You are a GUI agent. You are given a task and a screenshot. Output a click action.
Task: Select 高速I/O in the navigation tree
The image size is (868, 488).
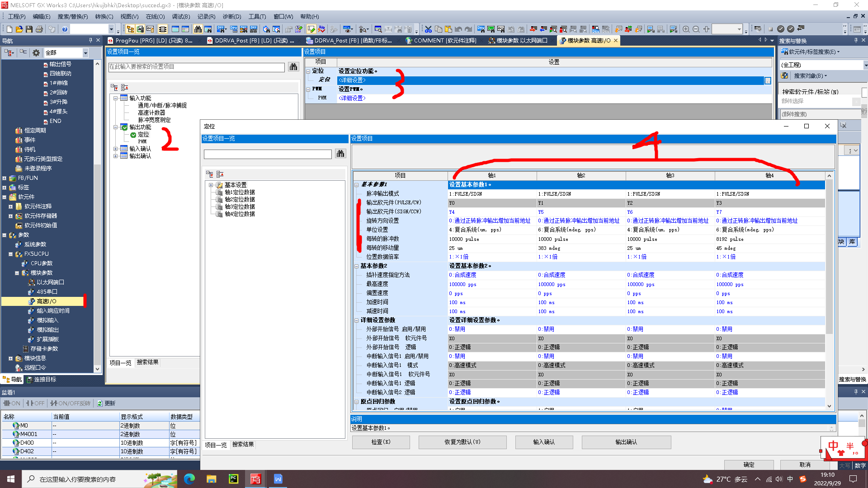[47, 301]
